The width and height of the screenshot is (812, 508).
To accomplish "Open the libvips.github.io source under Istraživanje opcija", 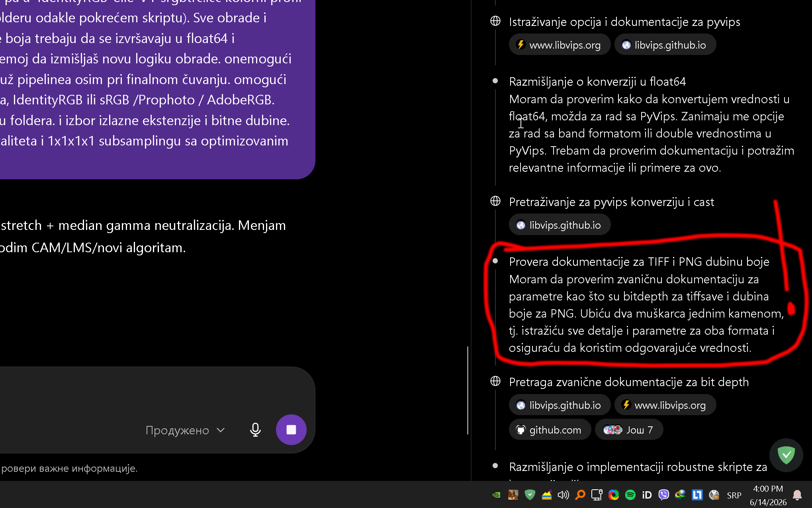I will click(665, 45).
